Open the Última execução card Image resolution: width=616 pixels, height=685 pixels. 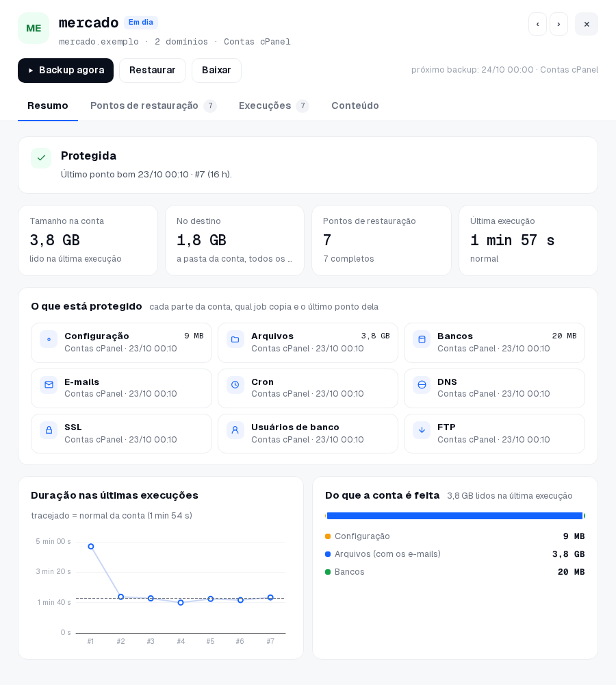(528, 240)
